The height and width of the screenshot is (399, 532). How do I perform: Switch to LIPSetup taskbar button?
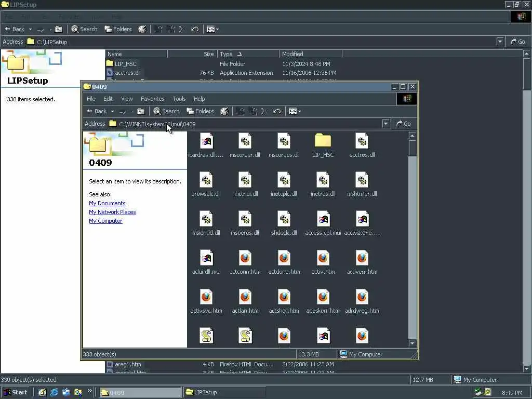click(224, 392)
